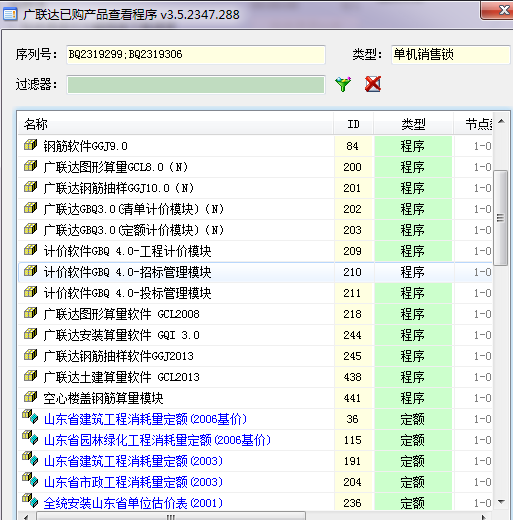Click the quota icon of 山东省园林绿化工程消耗量定额
This screenshot has height=520, width=513.
tap(30, 438)
